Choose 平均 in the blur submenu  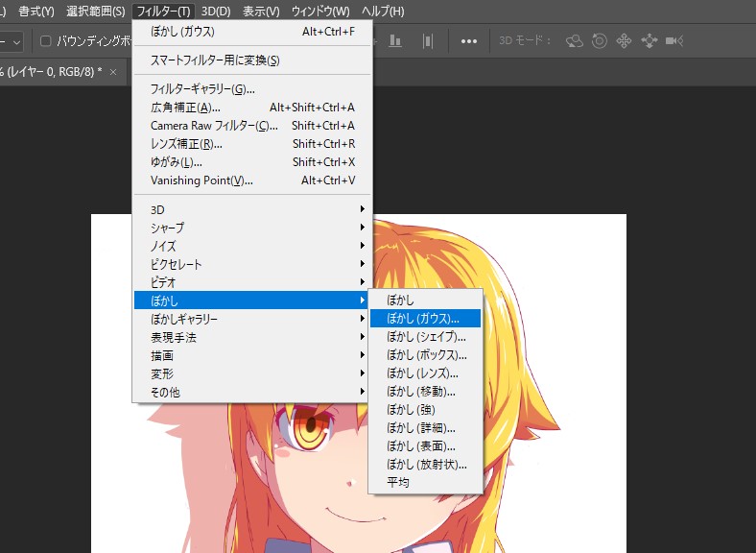425,483
